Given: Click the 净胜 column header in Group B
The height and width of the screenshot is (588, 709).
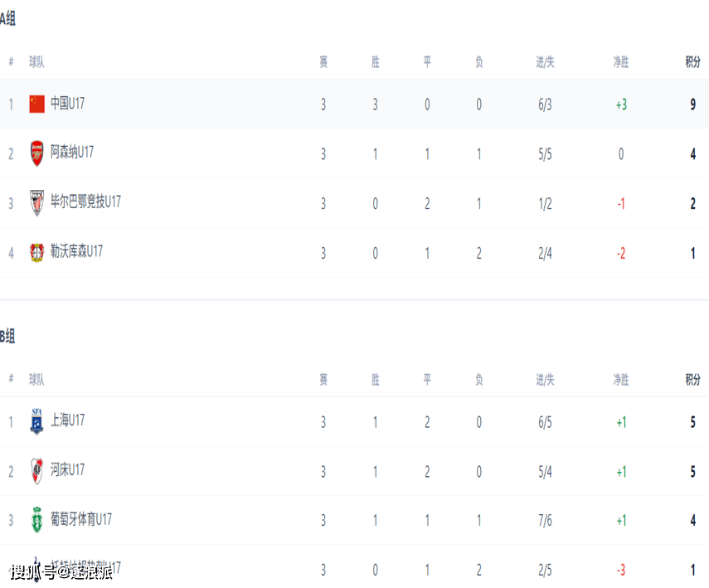Looking at the screenshot, I should point(621,380).
